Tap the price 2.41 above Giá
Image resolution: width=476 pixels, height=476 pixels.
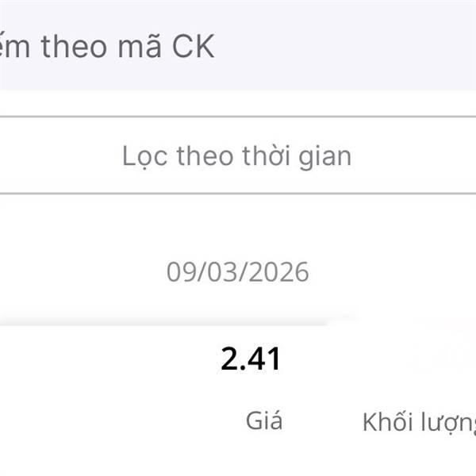(x=251, y=359)
